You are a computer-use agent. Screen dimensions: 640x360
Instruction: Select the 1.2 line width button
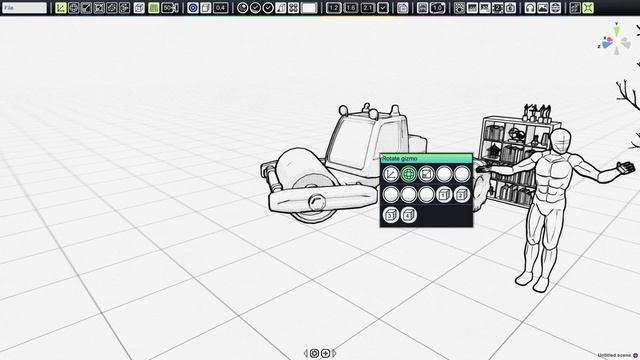tap(333, 8)
